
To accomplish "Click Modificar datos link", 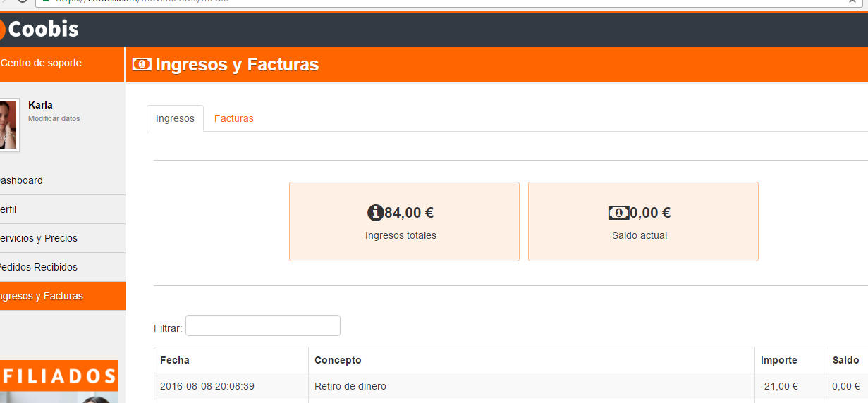I will (x=54, y=118).
